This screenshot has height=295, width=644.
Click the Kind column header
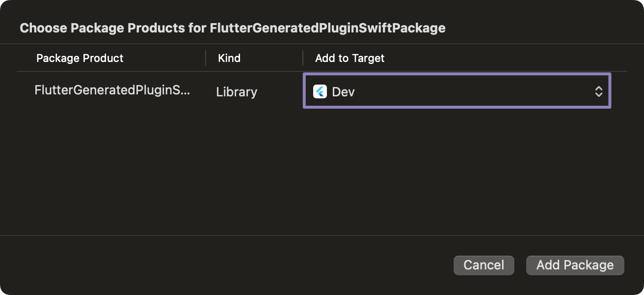(229, 58)
